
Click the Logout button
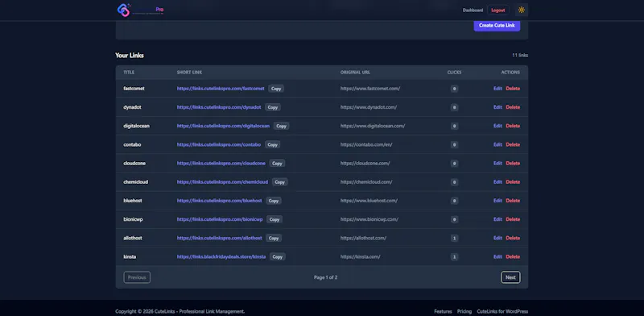pyautogui.click(x=497, y=10)
